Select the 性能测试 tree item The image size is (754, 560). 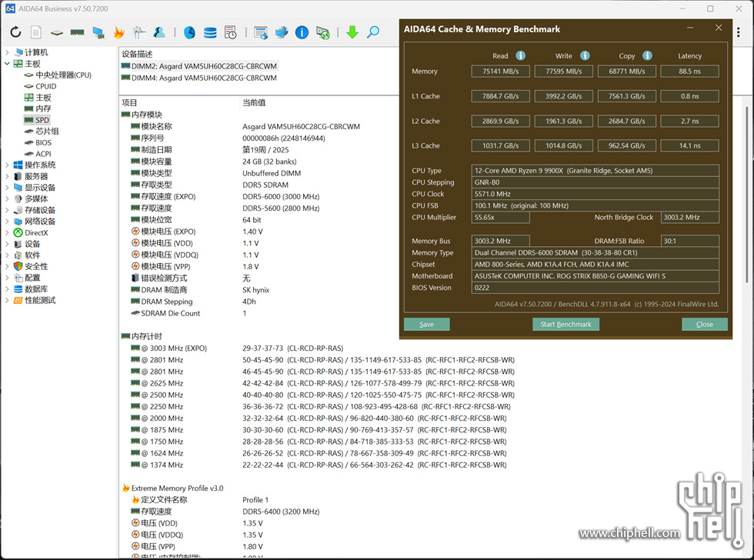click(x=40, y=301)
